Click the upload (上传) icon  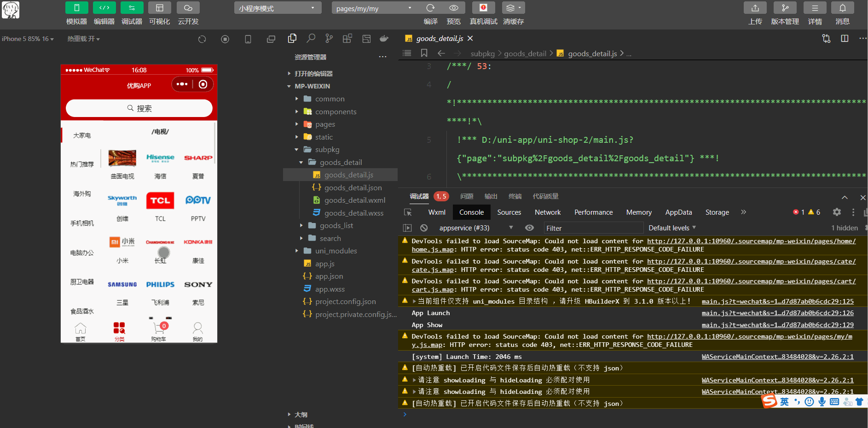point(755,8)
